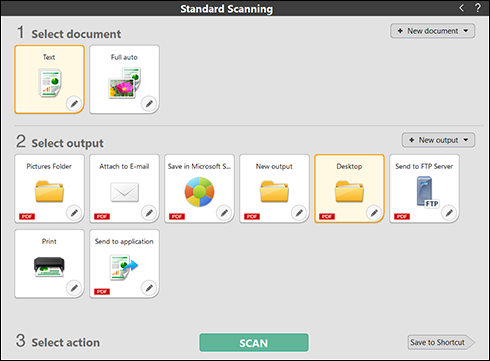Click the Select document heading text
Image resolution: width=490 pixels, height=361 pixels.
(76, 34)
